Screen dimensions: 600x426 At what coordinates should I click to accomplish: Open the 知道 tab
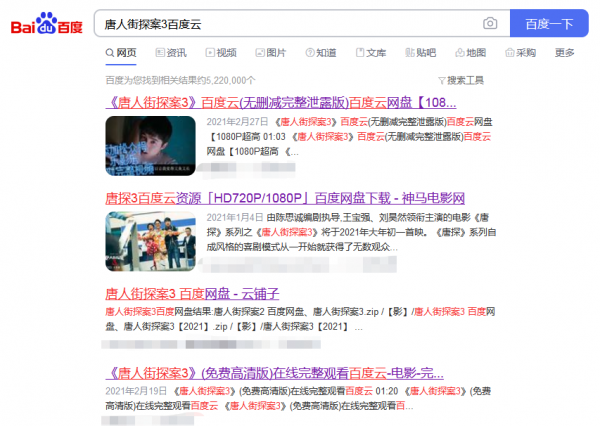pos(321,52)
